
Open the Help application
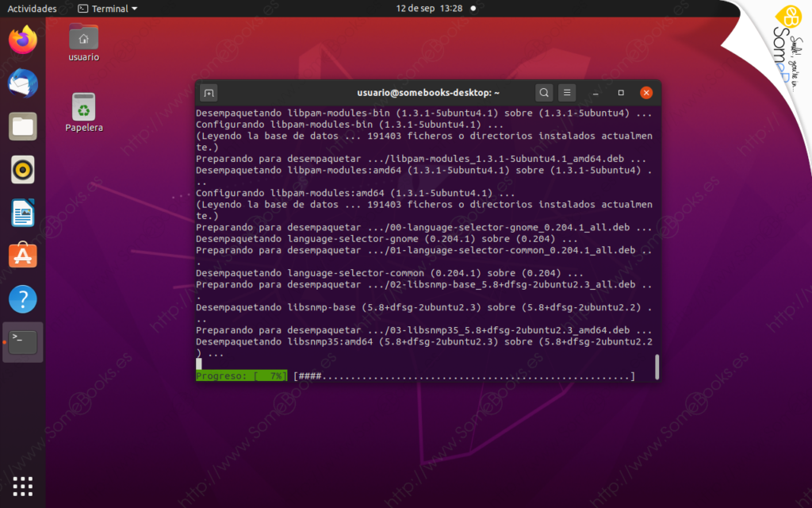tap(23, 299)
